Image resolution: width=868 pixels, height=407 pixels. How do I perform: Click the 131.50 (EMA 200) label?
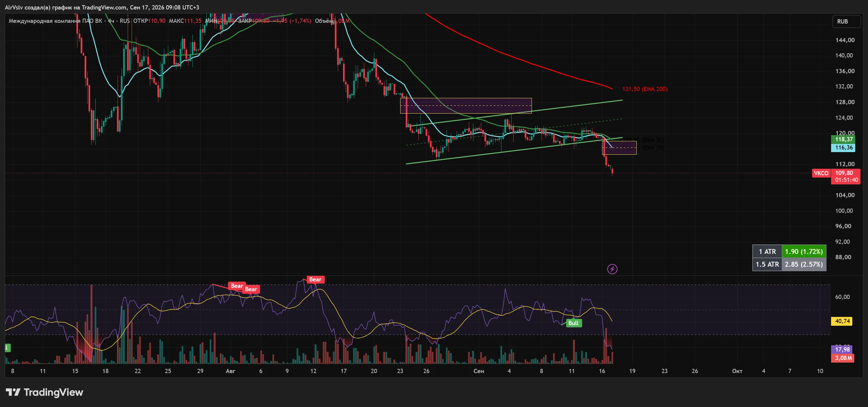[645, 89]
